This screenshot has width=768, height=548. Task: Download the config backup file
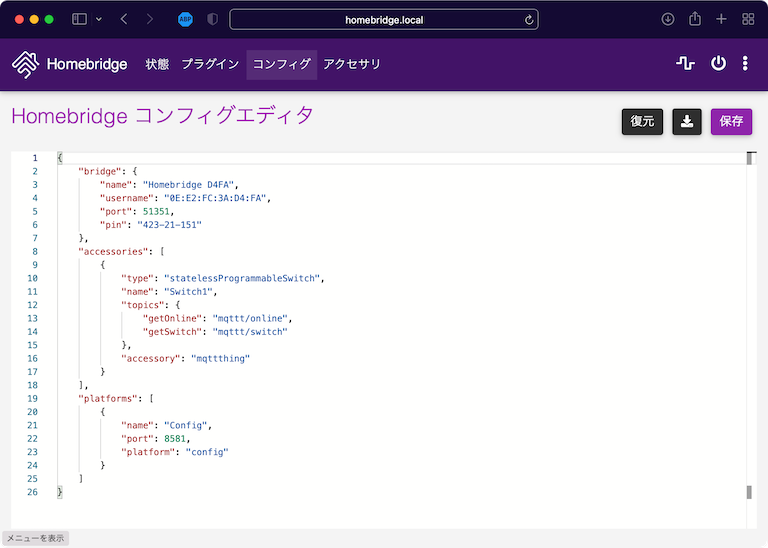pyautogui.click(x=686, y=121)
